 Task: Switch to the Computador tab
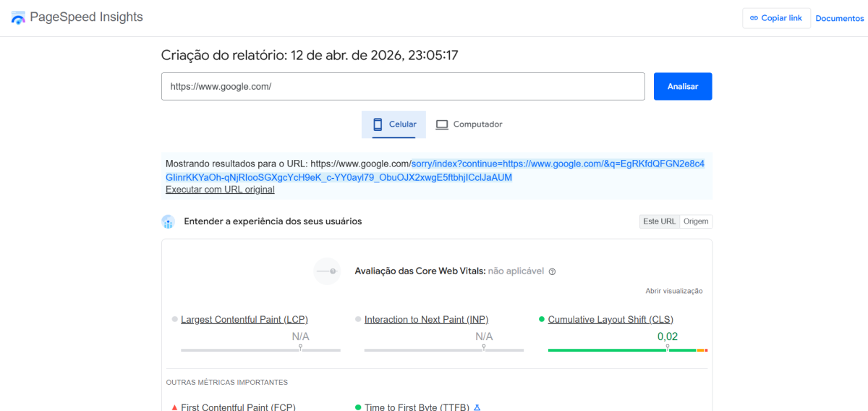pyautogui.click(x=469, y=124)
